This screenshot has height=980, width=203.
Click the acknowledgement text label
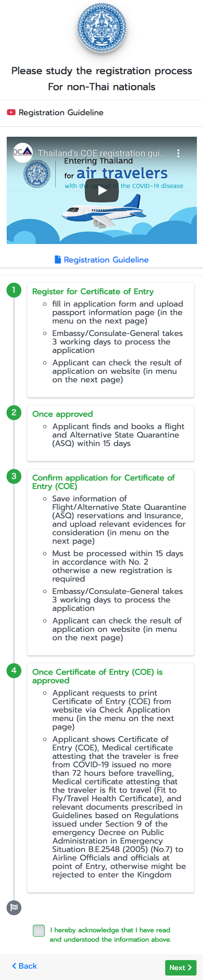pos(110,935)
